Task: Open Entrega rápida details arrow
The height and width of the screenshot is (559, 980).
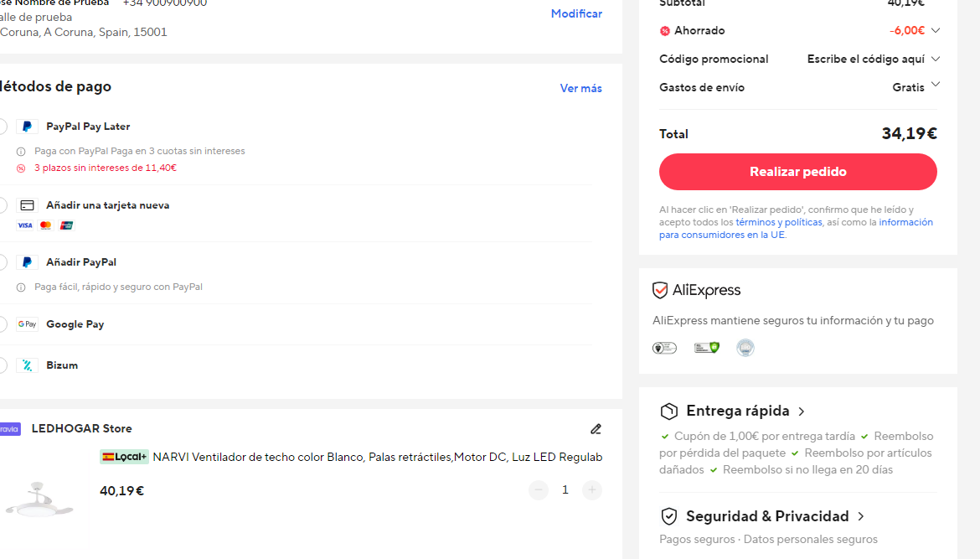Action: click(802, 411)
